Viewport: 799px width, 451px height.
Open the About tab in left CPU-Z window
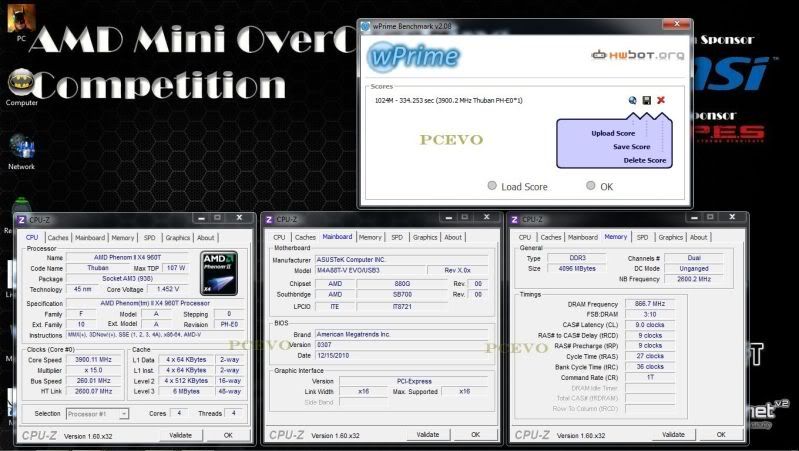point(205,238)
